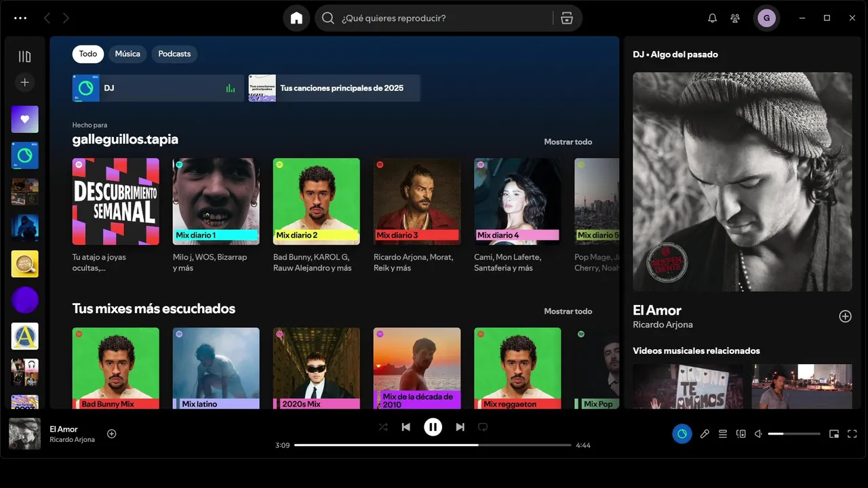This screenshot has width=868, height=488.
Task: Seek on the song progress bar
Action: pos(433,445)
